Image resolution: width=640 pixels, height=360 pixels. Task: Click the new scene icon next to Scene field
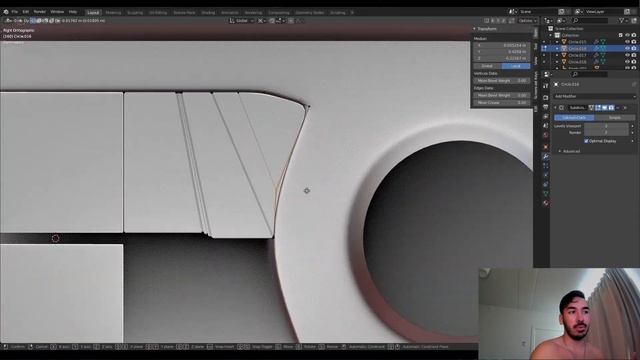pos(562,12)
